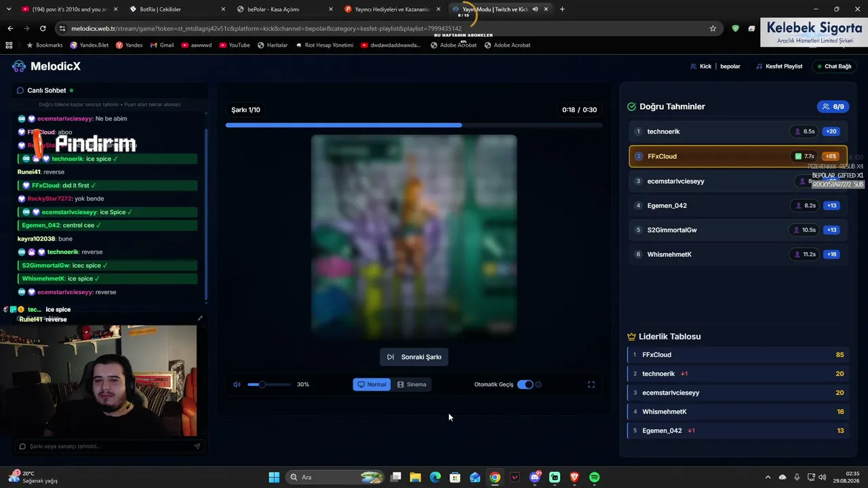Close the BotRix Çekilişler tab

(223, 9)
